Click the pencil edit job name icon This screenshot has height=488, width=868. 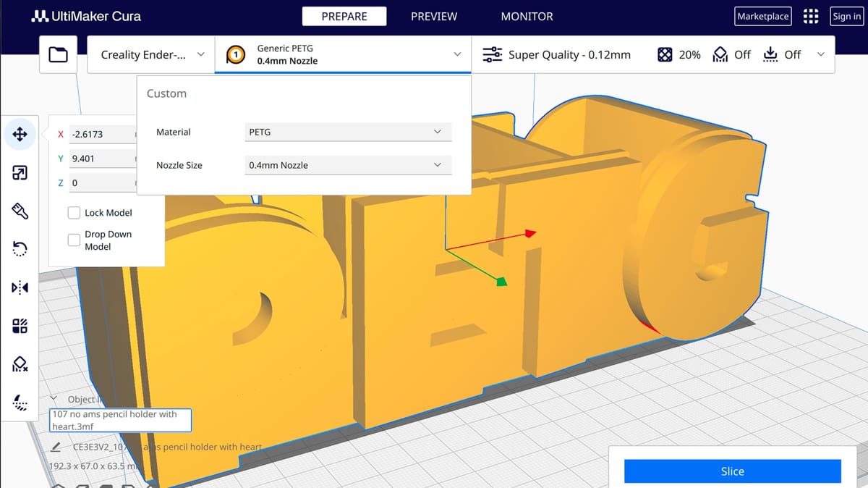(x=56, y=447)
